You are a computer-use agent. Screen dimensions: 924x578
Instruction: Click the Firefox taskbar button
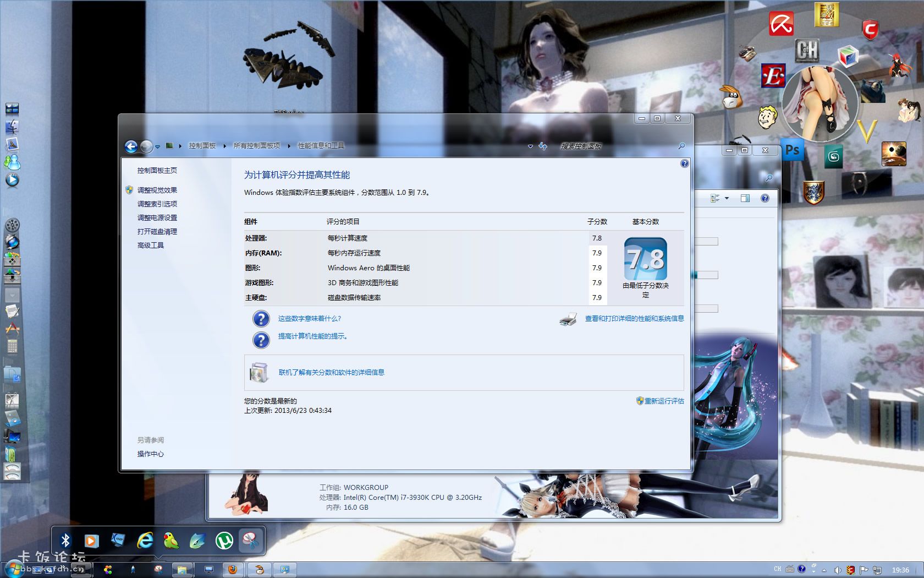[x=233, y=570]
